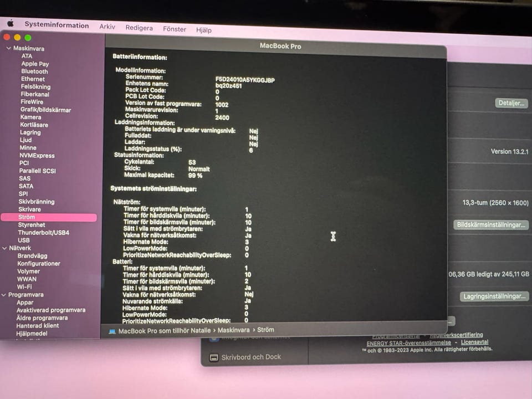Click Maskinvara in the path bar
Screen dimensions: 532x399
pos(233,330)
